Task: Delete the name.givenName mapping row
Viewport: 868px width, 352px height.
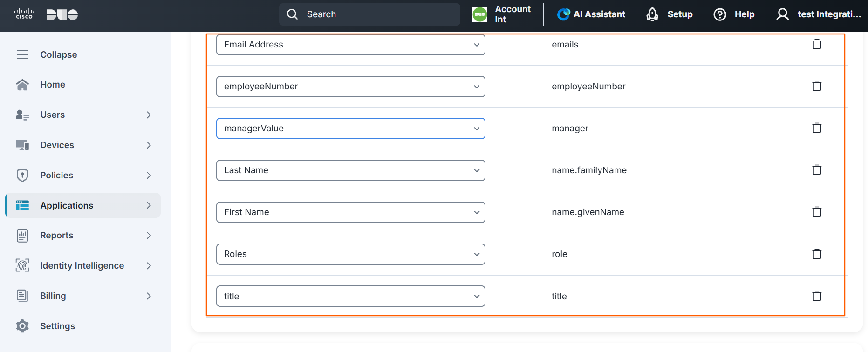Action: (817, 212)
